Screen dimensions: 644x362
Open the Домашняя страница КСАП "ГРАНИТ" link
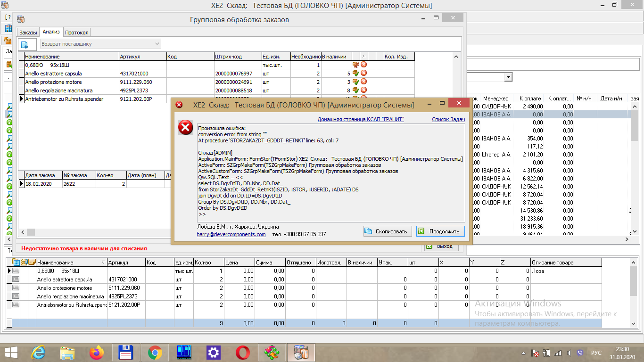point(361,120)
